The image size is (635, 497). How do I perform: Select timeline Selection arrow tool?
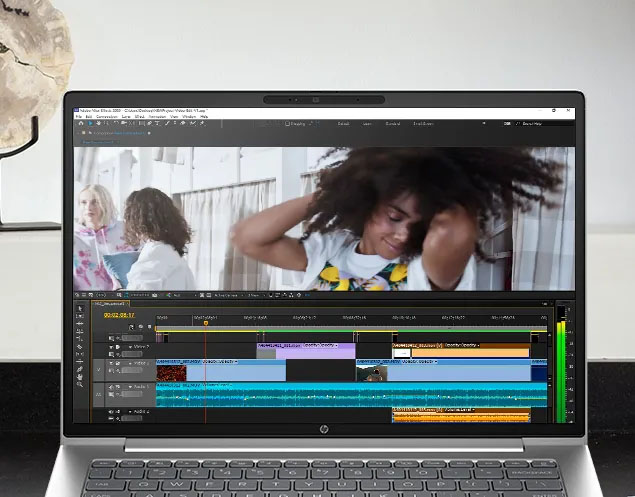click(80, 308)
